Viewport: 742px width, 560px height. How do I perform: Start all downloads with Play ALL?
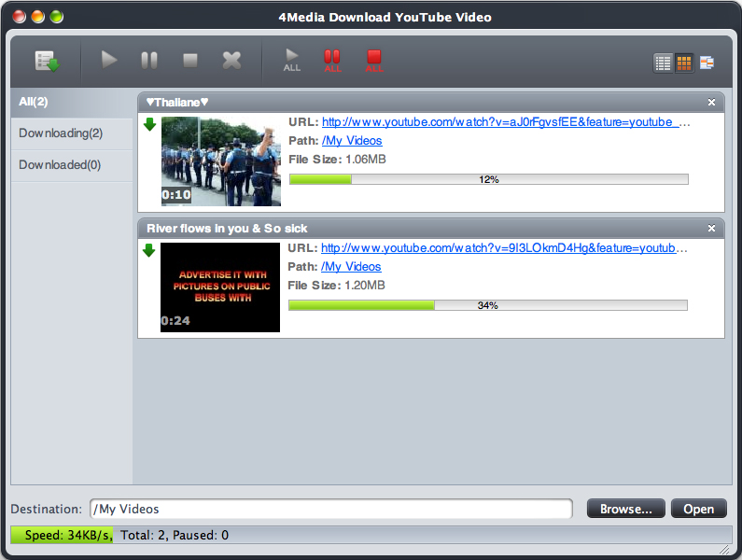coord(292,60)
